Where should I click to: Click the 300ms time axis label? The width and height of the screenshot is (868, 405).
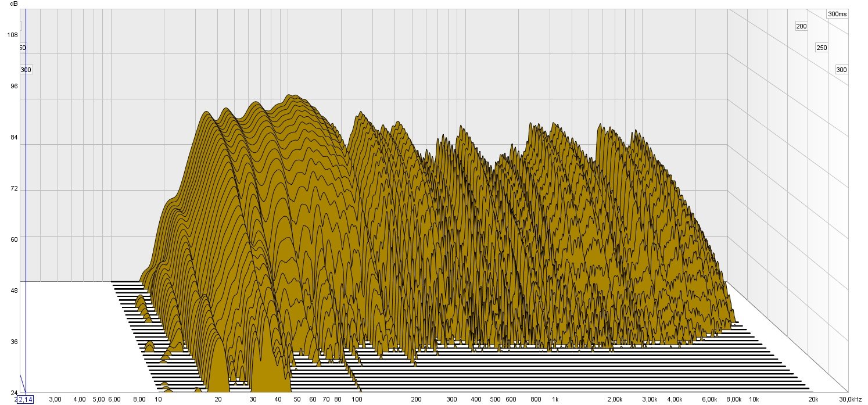[837, 14]
